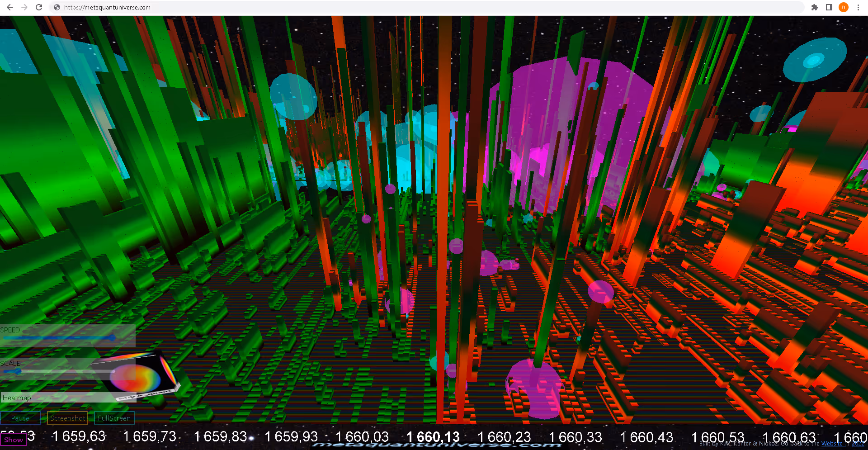
Task: Enter FullScreen mode
Action: click(x=114, y=418)
